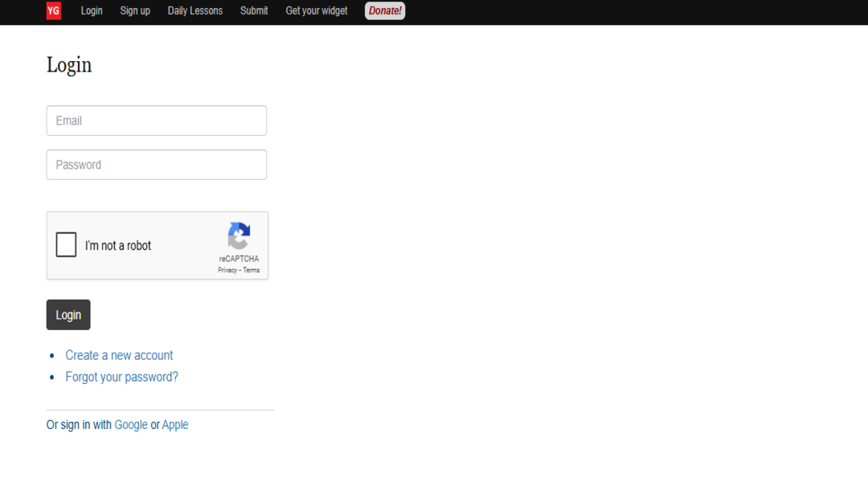The image size is (868, 482).
Task: Open Get your widget page
Action: [x=317, y=10]
